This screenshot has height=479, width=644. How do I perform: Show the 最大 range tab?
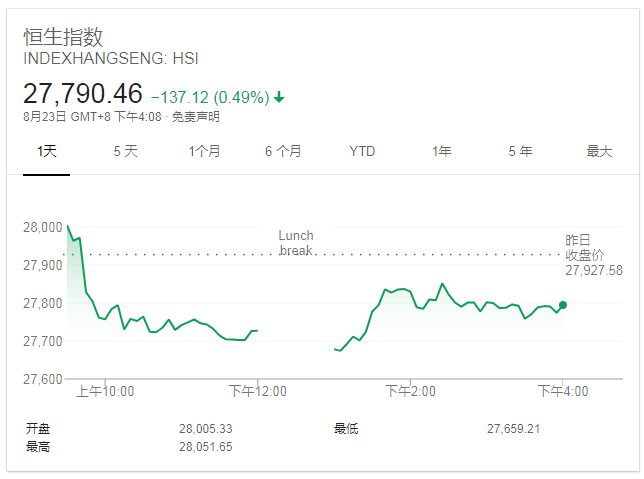[599, 151]
